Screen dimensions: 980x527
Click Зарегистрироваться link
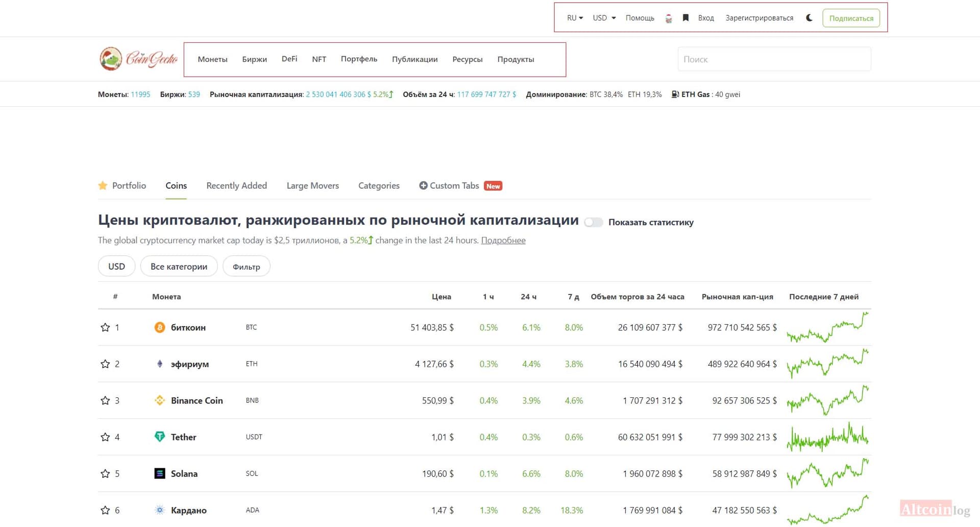pos(759,18)
